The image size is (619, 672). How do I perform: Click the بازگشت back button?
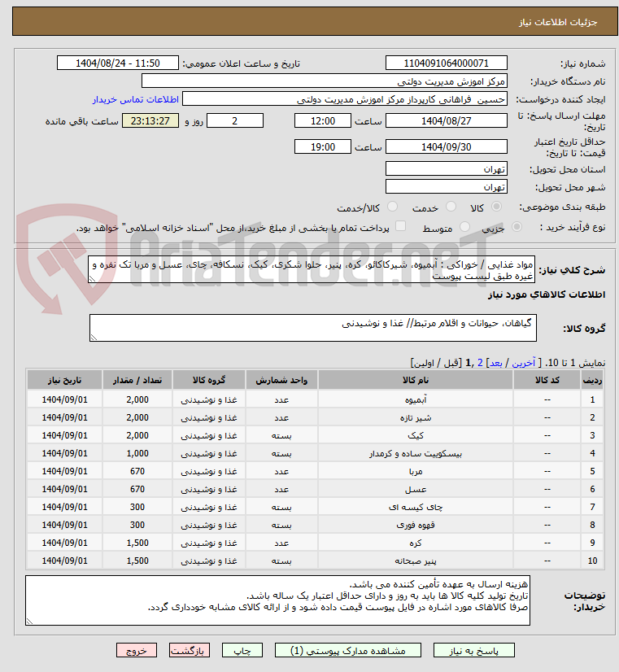190,650
